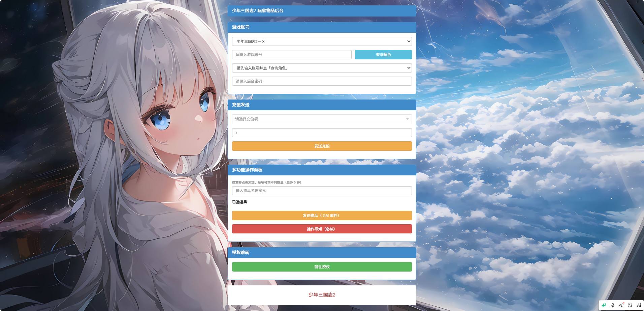This screenshot has width=644, height=311.
Task: Expand the 少年三国志2一区 server dropdown
Action: tap(322, 41)
